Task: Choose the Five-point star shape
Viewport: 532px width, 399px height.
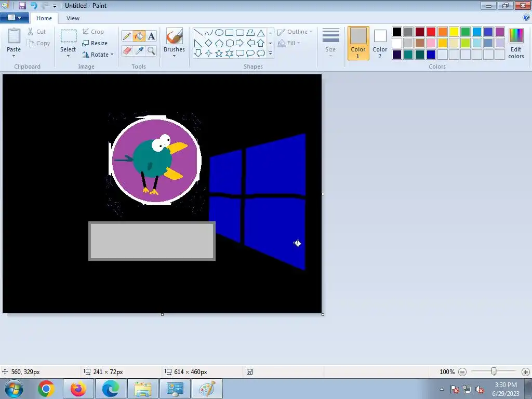Action: (x=219, y=54)
